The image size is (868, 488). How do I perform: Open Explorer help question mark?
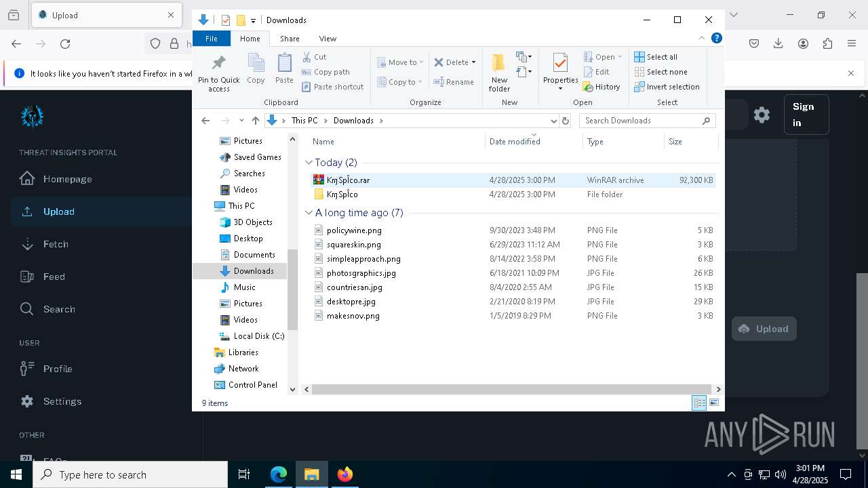point(716,39)
